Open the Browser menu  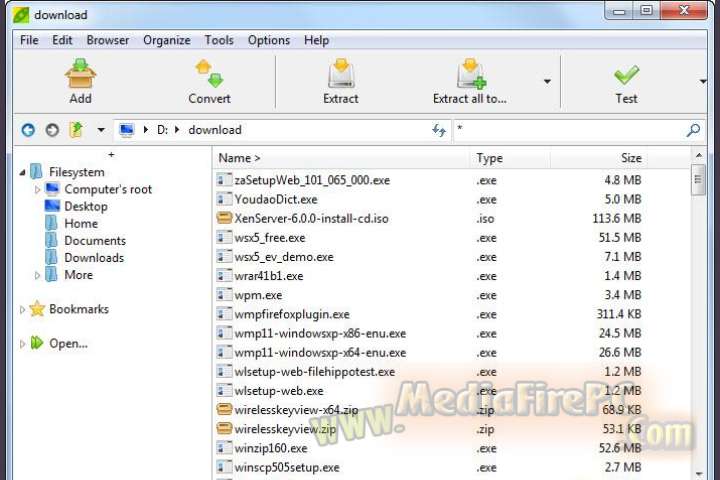107,40
